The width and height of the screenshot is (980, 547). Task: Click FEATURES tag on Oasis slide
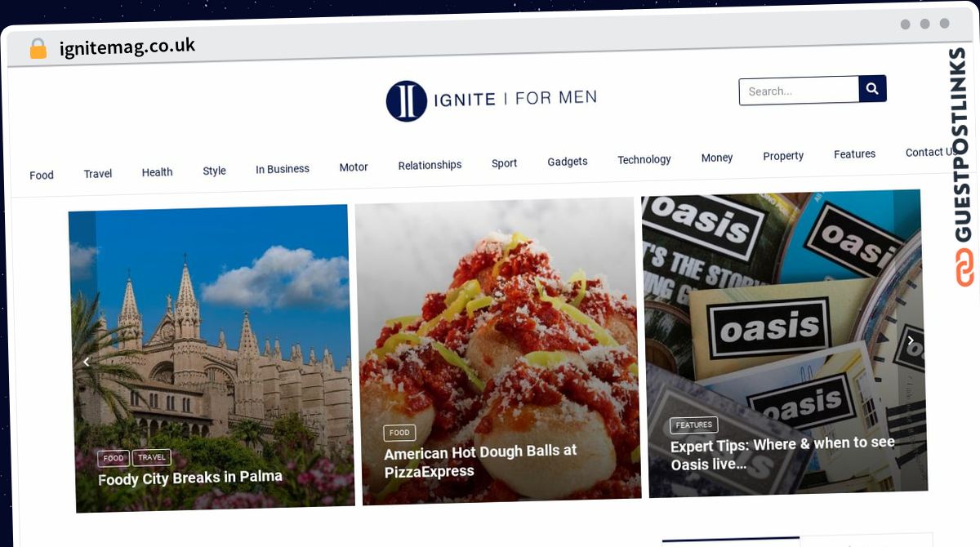694,425
